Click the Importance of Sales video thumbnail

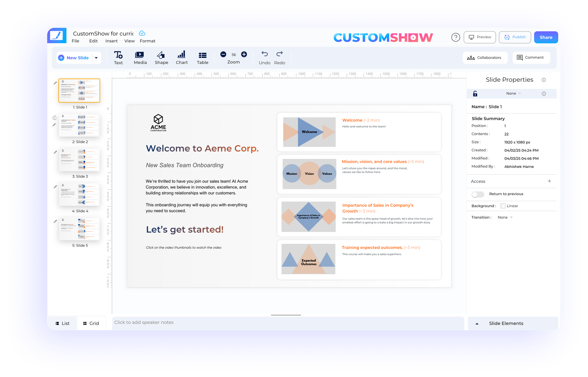click(x=309, y=217)
